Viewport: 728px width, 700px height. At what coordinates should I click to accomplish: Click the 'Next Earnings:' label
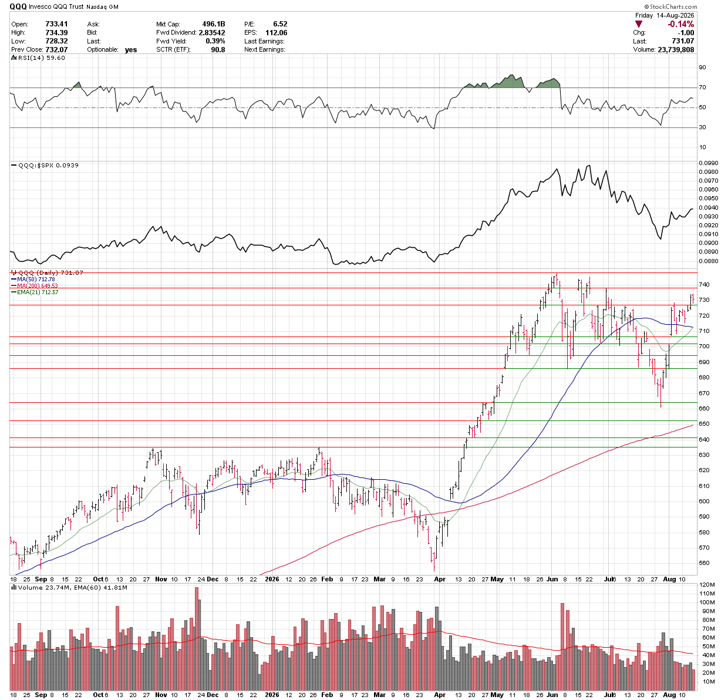pos(265,49)
